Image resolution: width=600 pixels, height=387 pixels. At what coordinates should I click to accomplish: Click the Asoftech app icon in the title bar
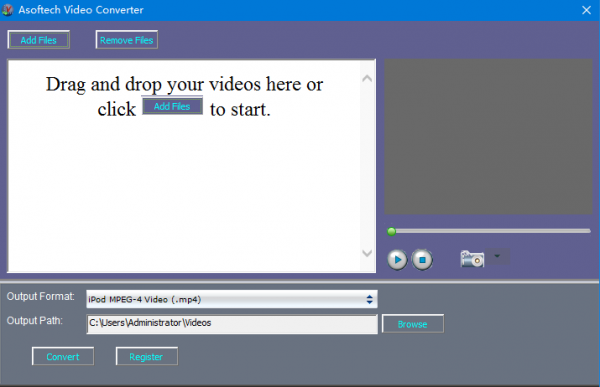click(x=8, y=10)
